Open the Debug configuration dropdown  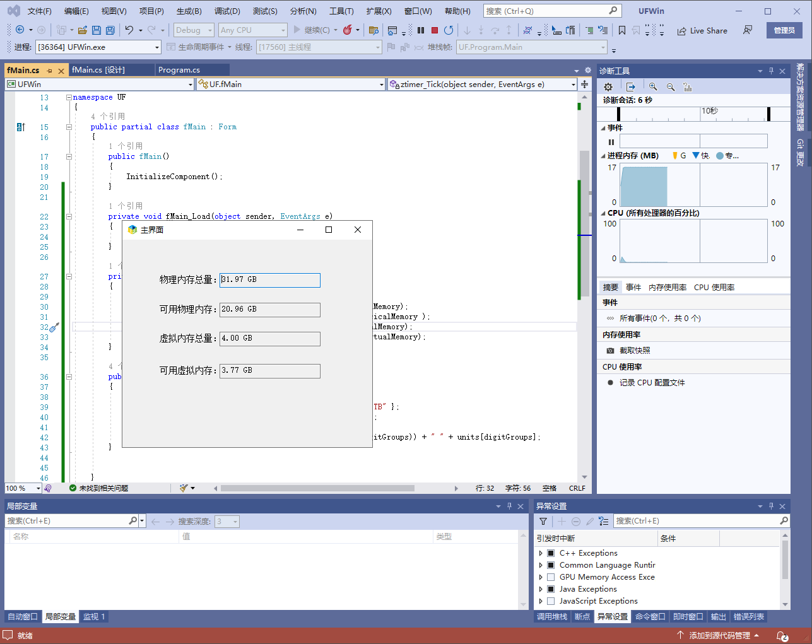coord(194,30)
